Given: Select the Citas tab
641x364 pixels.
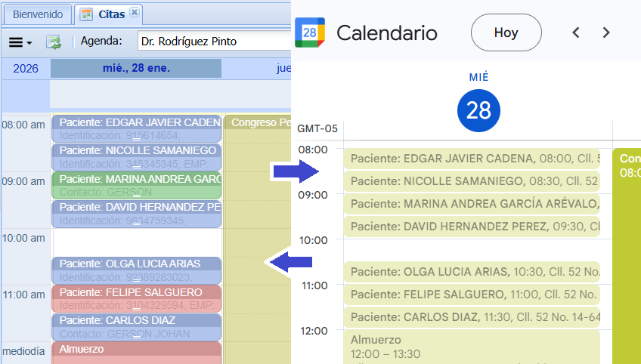Looking at the screenshot, I should pos(110,14).
